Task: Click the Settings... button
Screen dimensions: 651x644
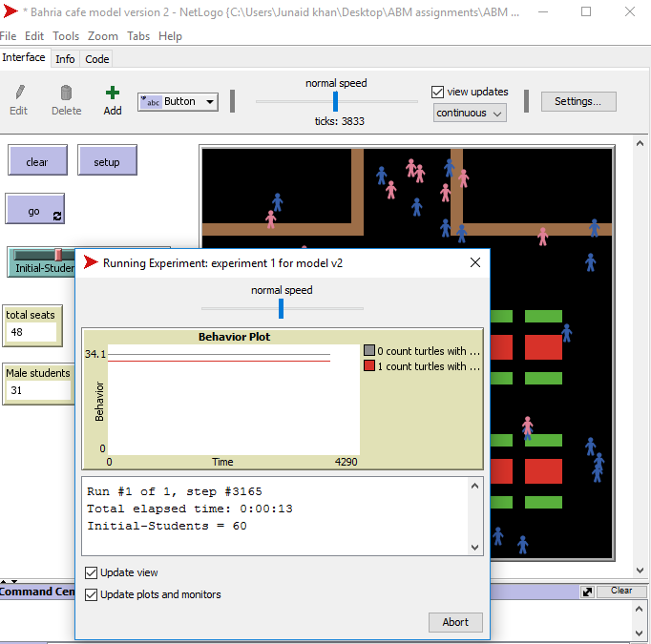Action: (x=577, y=101)
